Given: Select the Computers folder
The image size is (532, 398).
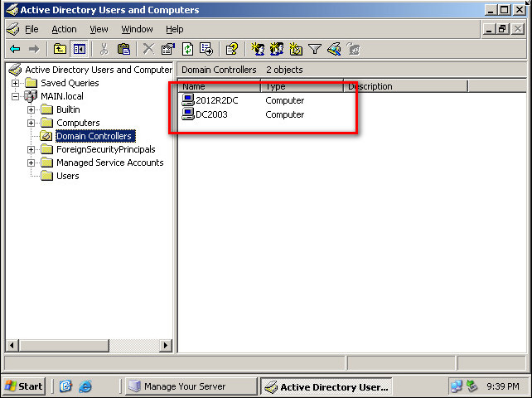Looking at the screenshot, I should click(x=78, y=123).
